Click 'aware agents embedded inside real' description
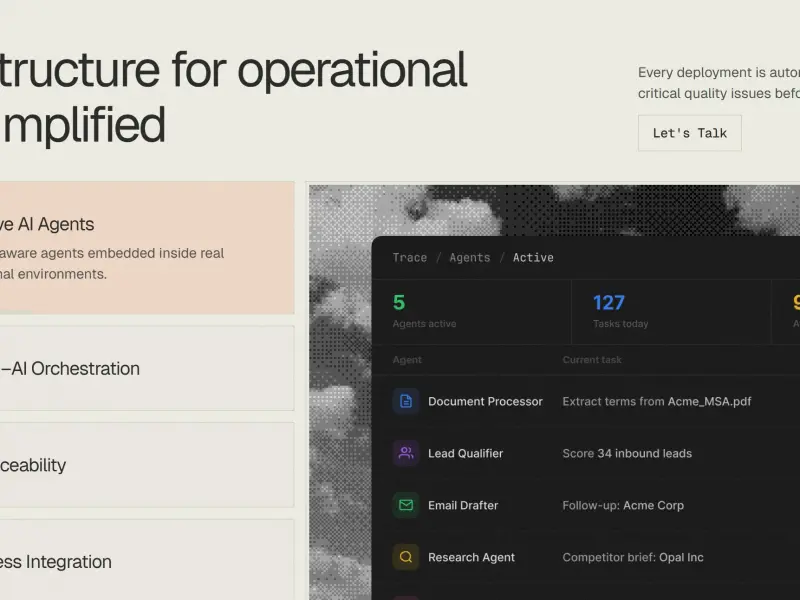Viewport: 800px width, 600px height. (112, 253)
